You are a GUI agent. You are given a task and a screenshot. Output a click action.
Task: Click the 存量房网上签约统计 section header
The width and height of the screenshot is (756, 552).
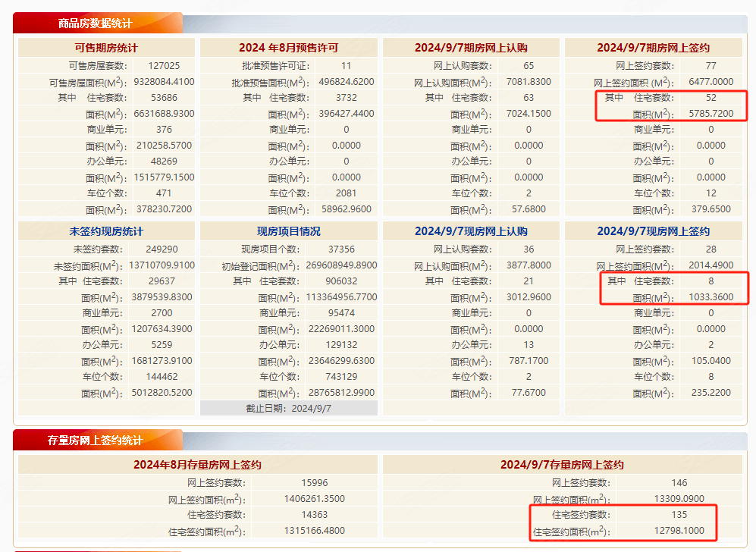[x=95, y=441]
